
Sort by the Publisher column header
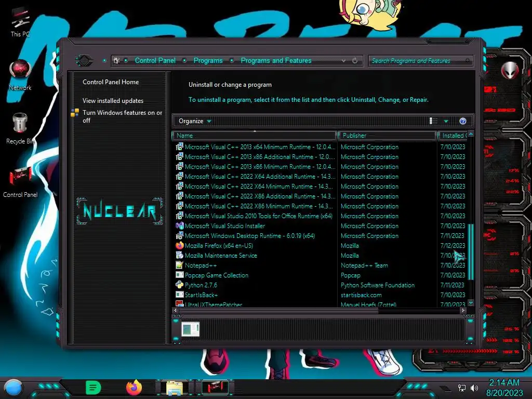coord(387,136)
